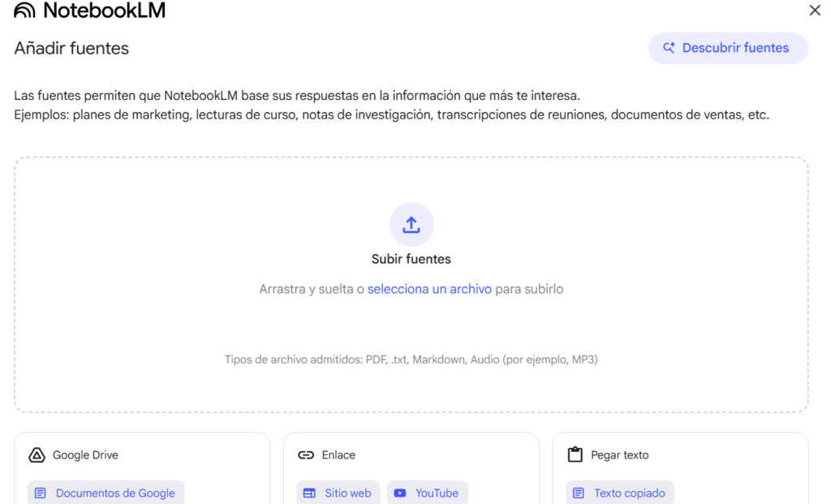Screen dimensions: 831x504
Task: Choose Documentos de Google
Action: tap(106, 493)
